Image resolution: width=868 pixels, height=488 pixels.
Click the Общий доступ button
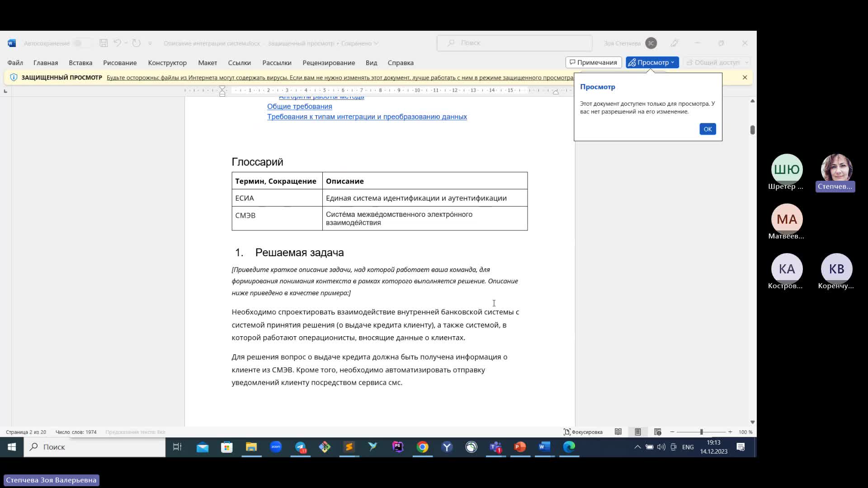point(717,62)
